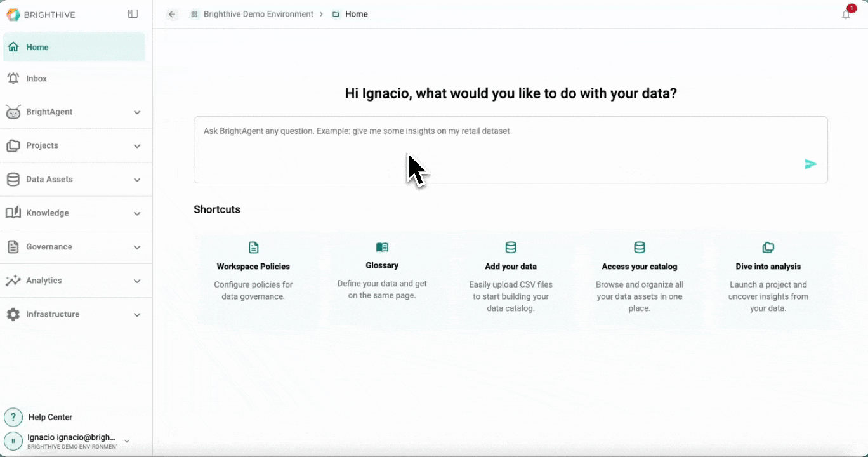Screen dimensions: 868x457
Task: Click into the Ask BrightAgent text box
Action: [x=511, y=150]
